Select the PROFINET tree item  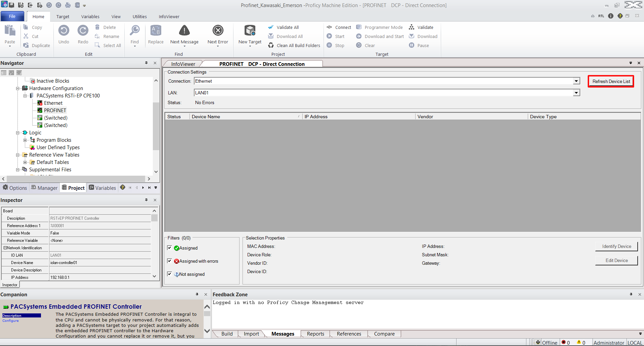coord(55,111)
